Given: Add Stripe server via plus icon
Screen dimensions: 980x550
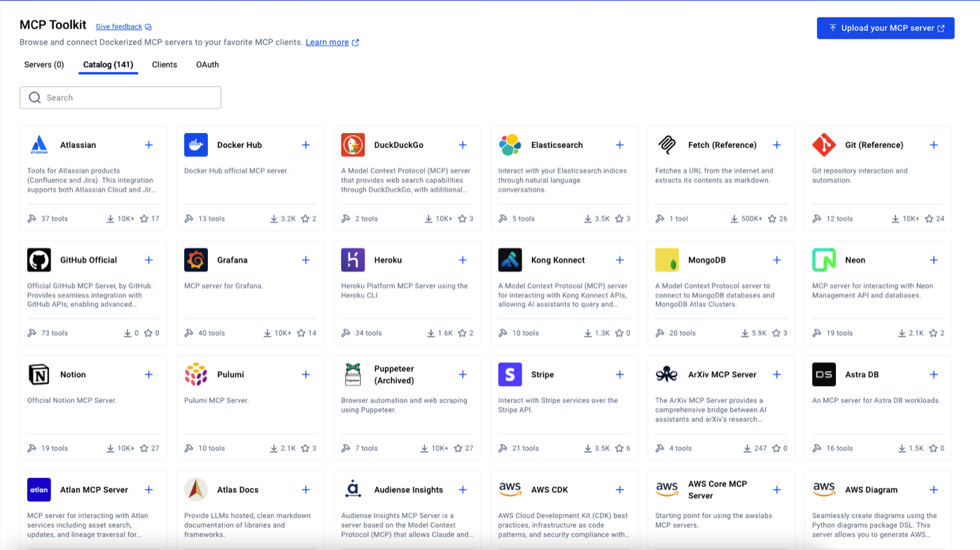Looking at the screenshot, I should tap(619, 375).
